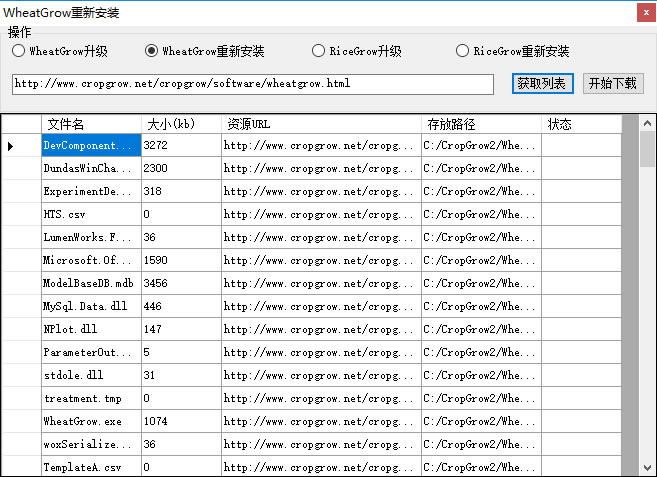
Task: Click the MySql.Data.dll file cell
Action: (x=91, y=306)
